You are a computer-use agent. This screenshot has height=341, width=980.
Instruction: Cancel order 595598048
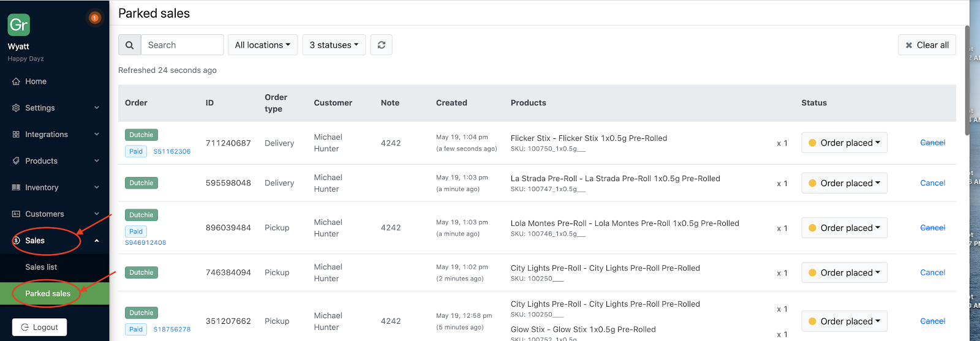[932, 183]
